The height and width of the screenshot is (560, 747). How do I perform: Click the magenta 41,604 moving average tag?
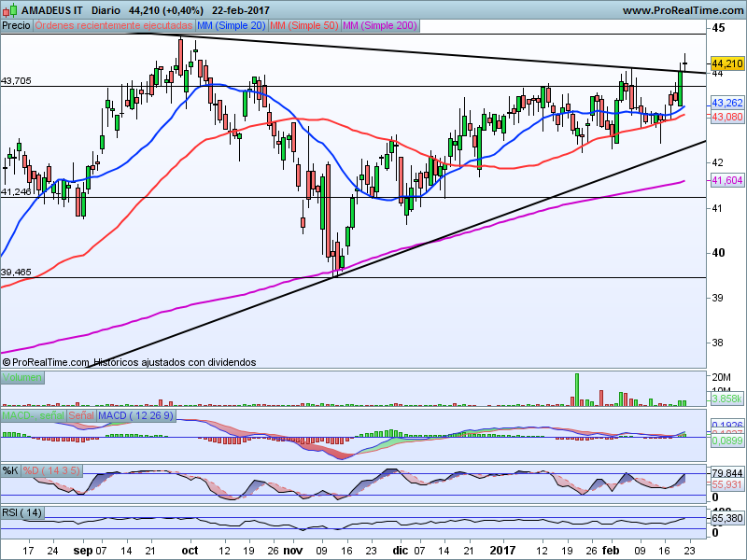727,180
